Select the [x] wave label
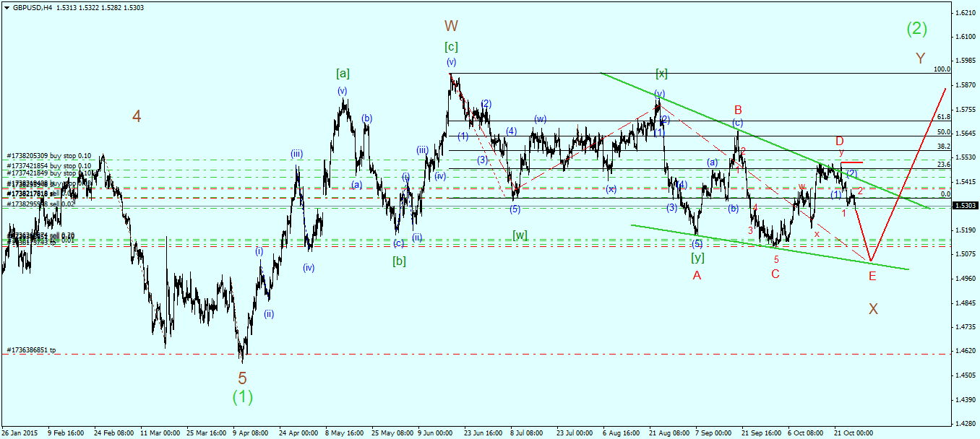Viewport: 980px width, 439px height. coord(661,73)
